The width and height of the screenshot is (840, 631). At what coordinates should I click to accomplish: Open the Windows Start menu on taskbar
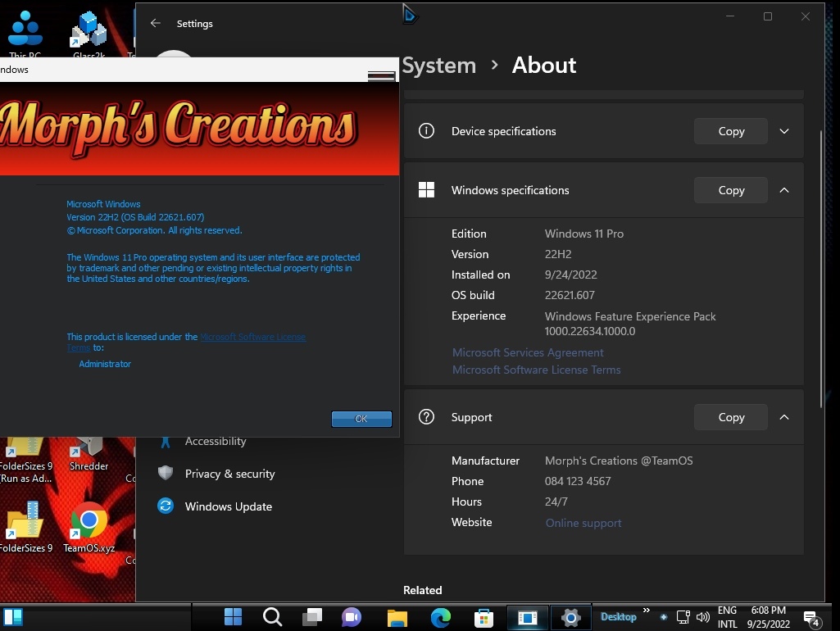point(233,617)
